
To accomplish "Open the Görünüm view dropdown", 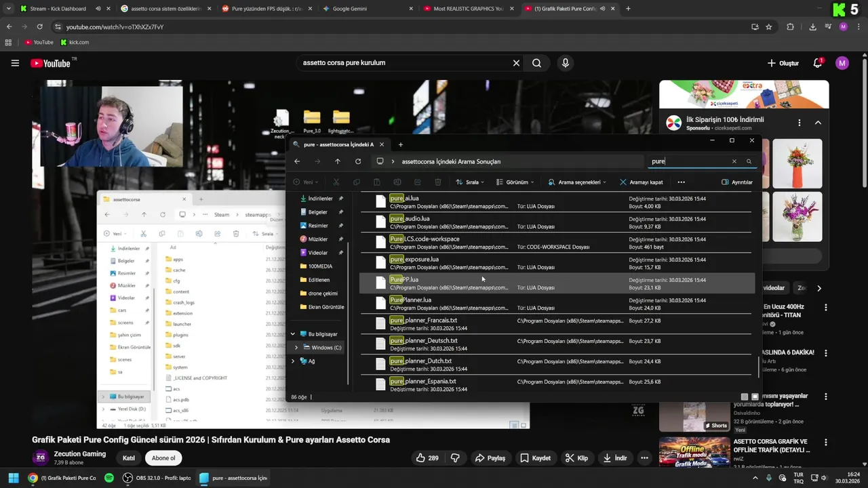I will tap(515, 182).
